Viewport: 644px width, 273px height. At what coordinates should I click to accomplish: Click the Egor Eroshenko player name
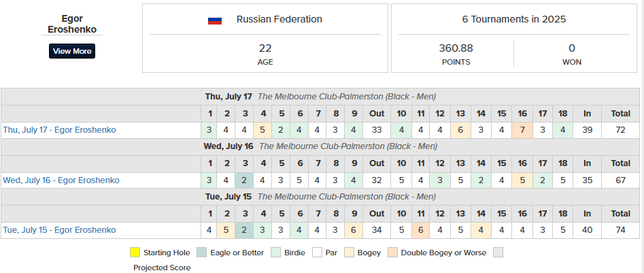point(72,25)
